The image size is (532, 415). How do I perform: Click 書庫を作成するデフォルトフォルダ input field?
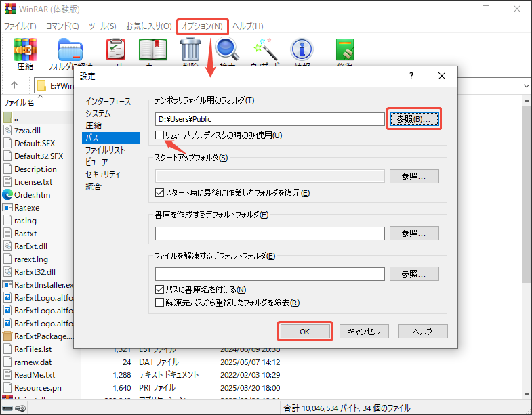(270, 234)
